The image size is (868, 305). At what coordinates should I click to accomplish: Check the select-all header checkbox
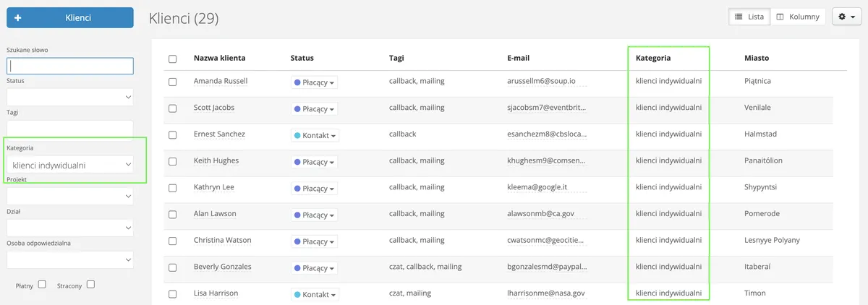tap(172, 59)
